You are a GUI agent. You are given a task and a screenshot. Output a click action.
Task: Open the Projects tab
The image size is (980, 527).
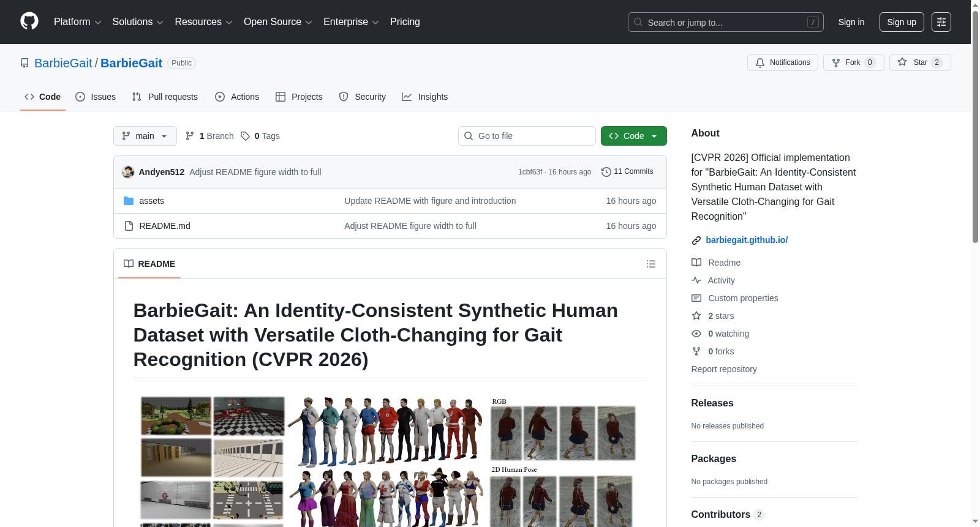(x=299, y=97)
